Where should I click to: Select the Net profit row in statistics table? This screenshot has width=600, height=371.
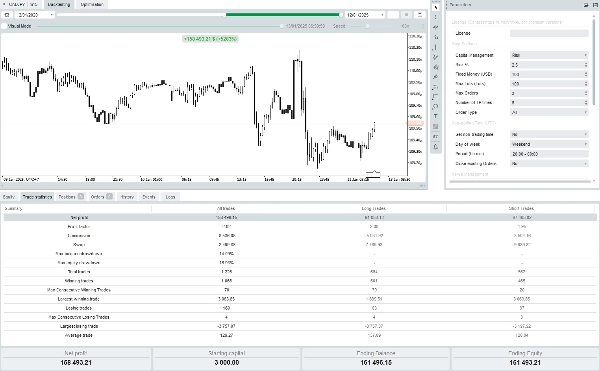[x=300, y=218]
